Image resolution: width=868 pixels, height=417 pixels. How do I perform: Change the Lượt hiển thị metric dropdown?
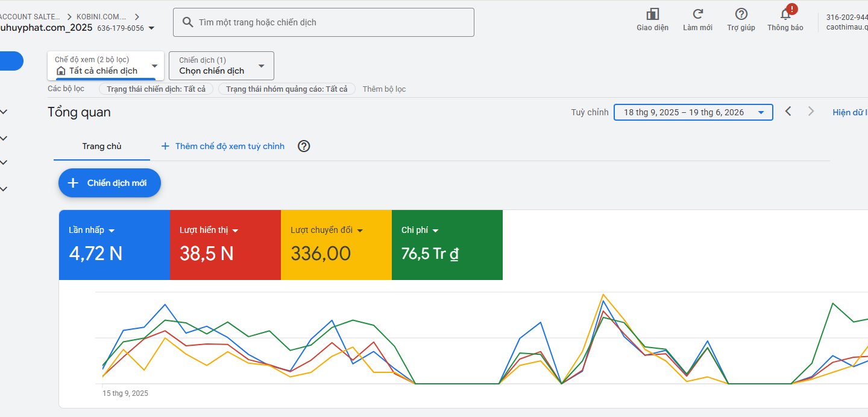235,231
